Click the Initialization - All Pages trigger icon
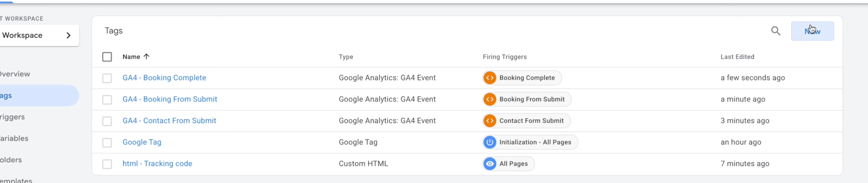868x183 pixels. point(490,142)
